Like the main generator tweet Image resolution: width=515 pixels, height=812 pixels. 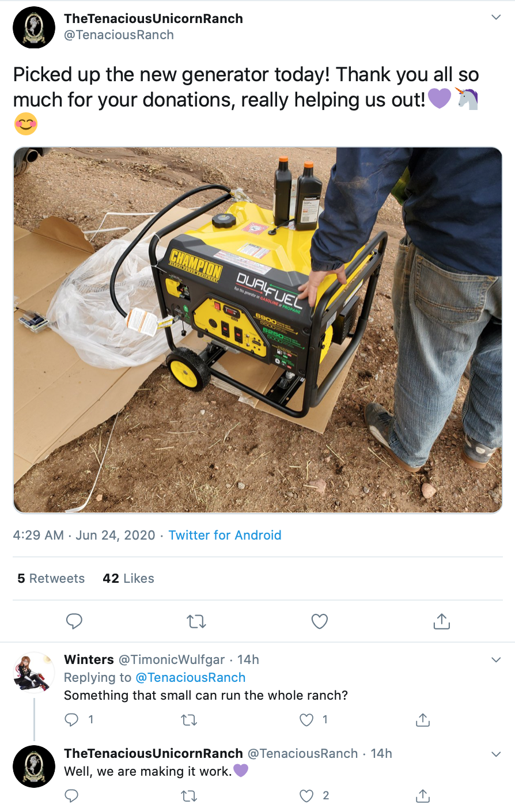[x=319, y=621]
